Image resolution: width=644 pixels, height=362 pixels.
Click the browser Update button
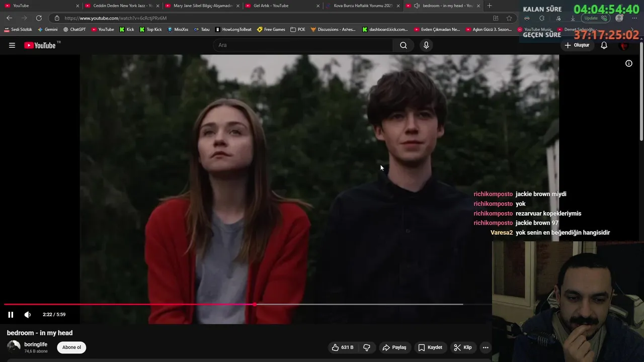[596, 18]
